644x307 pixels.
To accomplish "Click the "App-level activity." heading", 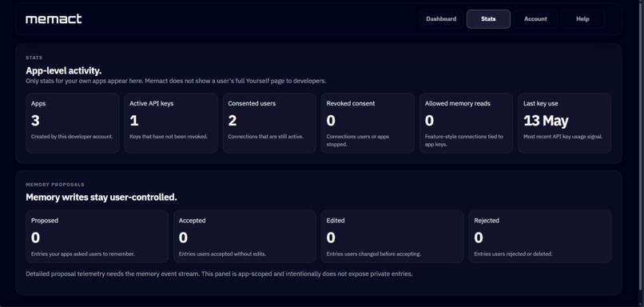I will [64, 71].
